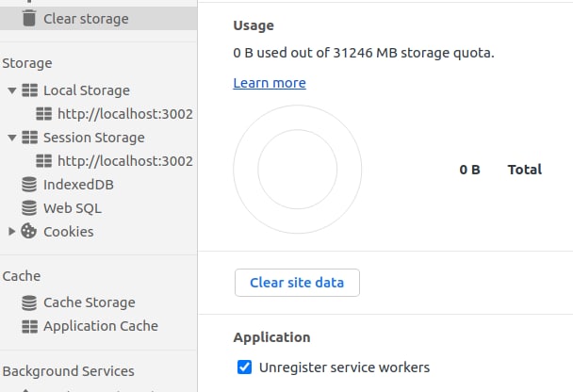Click the Cache Storage database icon
The height and width of the screenshot is (392, 573).
tap(28, 302)
